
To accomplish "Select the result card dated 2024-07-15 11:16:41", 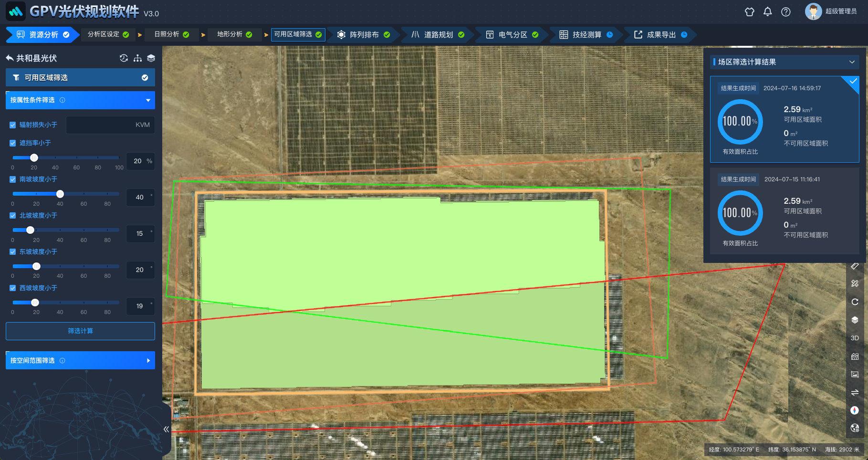I will pyautogui.click(x=784, y=211).
